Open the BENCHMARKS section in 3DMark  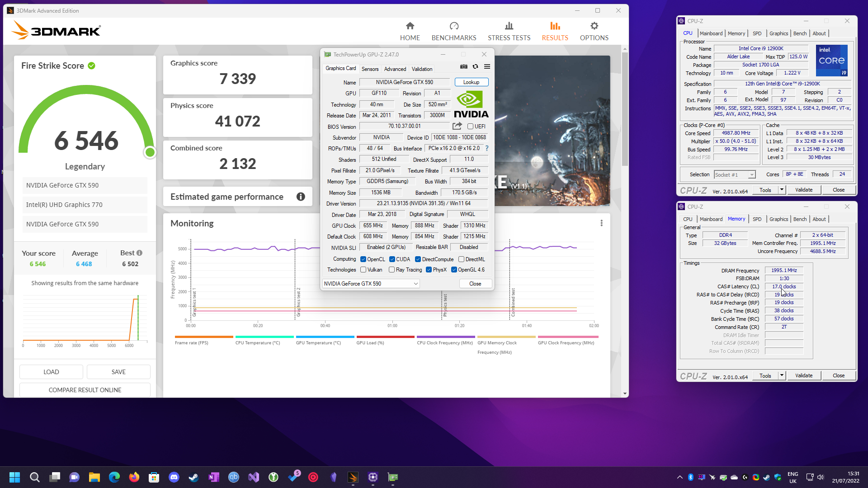[453, 31]
